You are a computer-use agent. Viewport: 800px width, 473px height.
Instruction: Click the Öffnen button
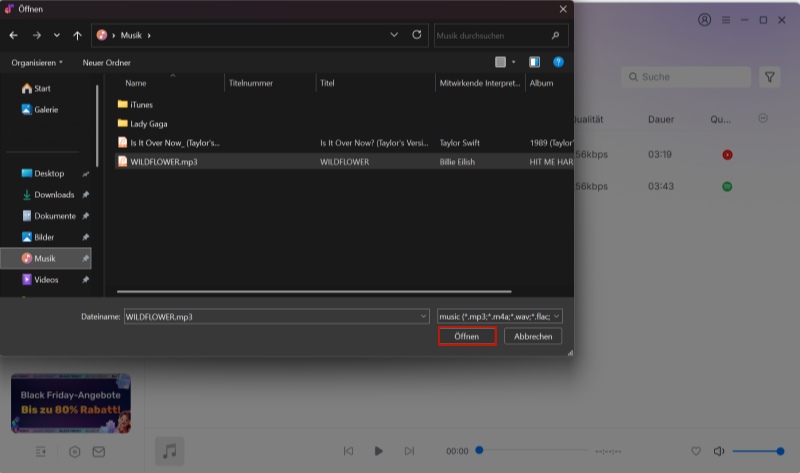click(467, 337)
